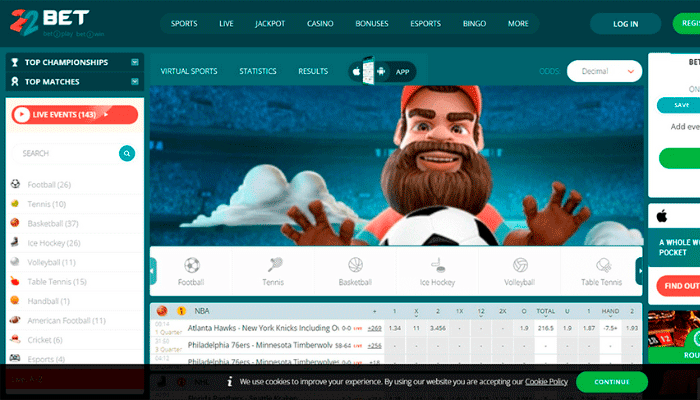Image resolution: width=700 pixels, height=400 pixels.
Task: Click +269 more markets for Hawks game
Action: click(x=375, y=328)
